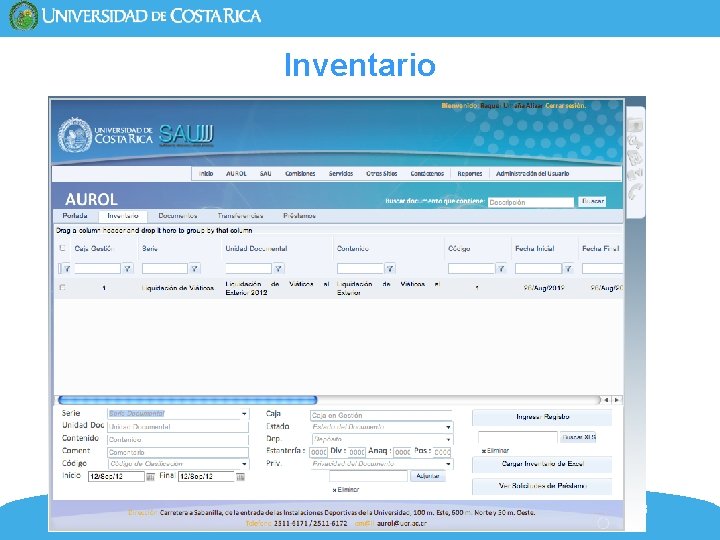Open the calendar picker for Inicio date

150,477
